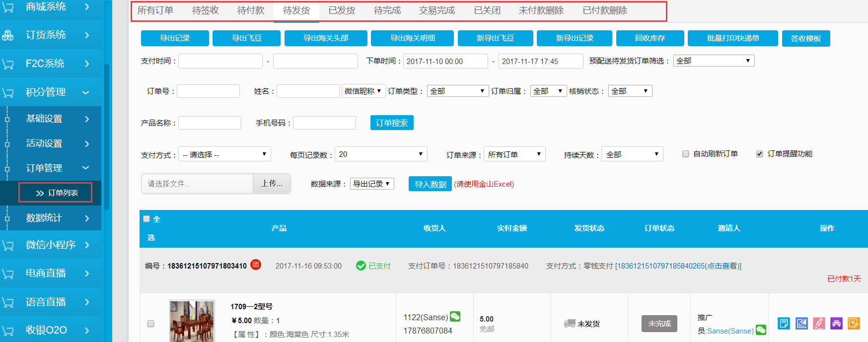This screenshot has height=342, width=868.
Task: Open 订单列表 in sidebar
Action: [56, 193]
